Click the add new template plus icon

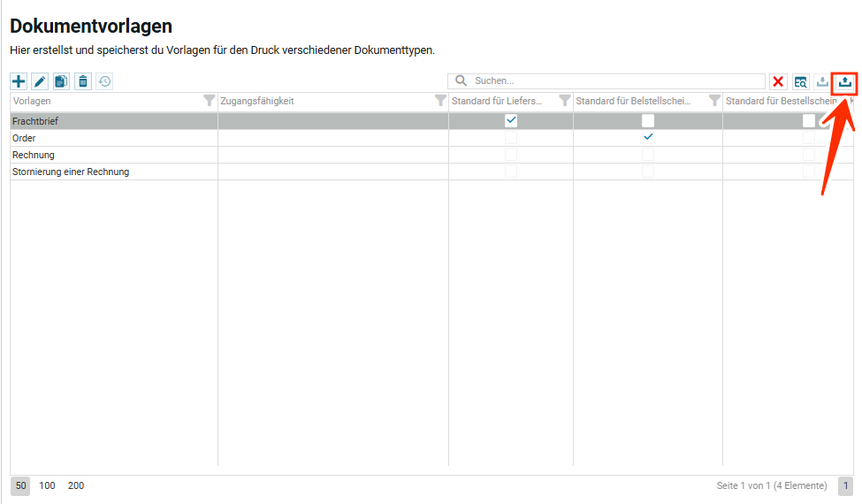pos(19,81)
